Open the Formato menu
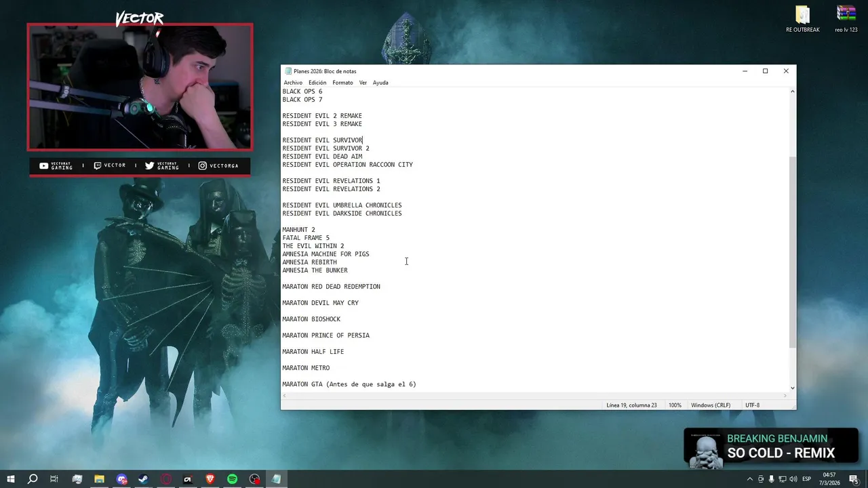This screenshot has height=488, width=868. 342,83
